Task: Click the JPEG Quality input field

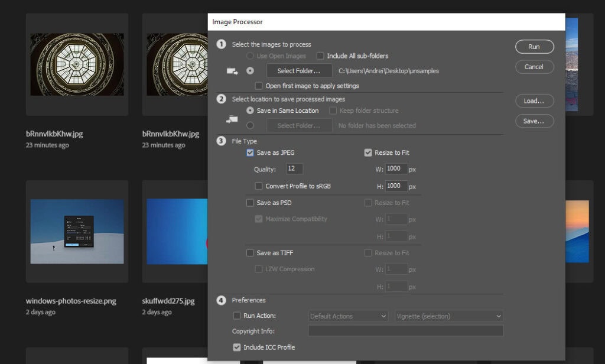Action: [292, 168]
